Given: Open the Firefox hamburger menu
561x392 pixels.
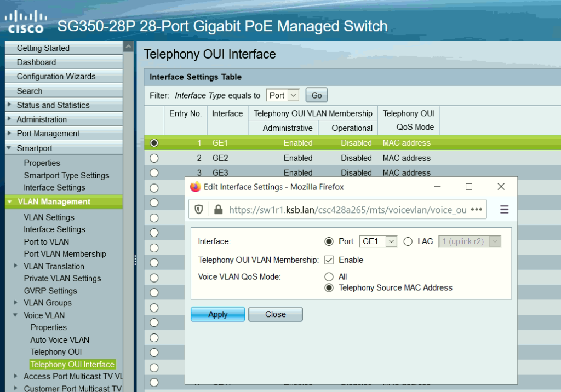Looking at the screenshot, I should [504, 209].
